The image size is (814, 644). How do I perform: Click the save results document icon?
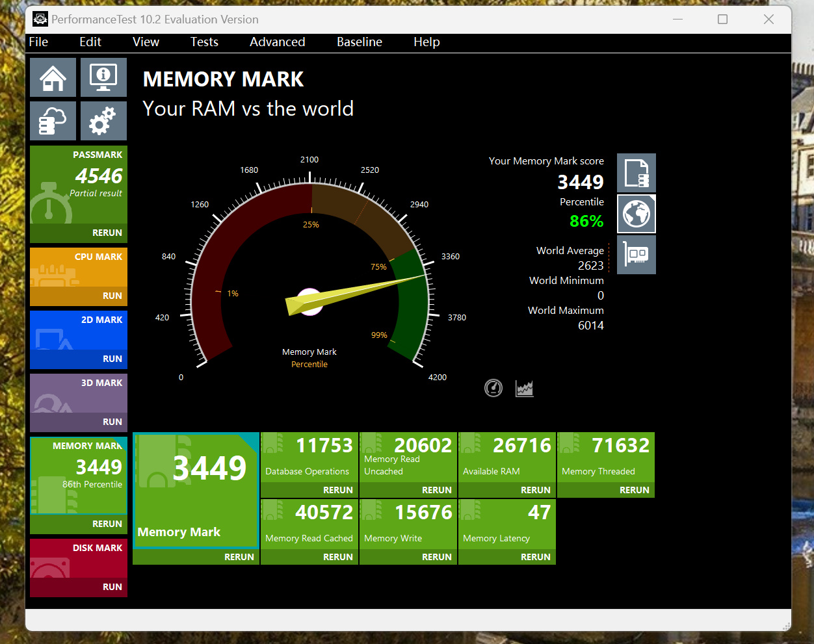point(636,173)
